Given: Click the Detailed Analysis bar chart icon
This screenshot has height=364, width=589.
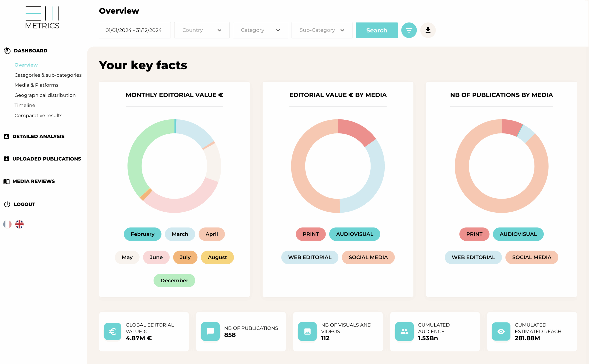Looking at the screenshot, I should click(x=6, y=136).
